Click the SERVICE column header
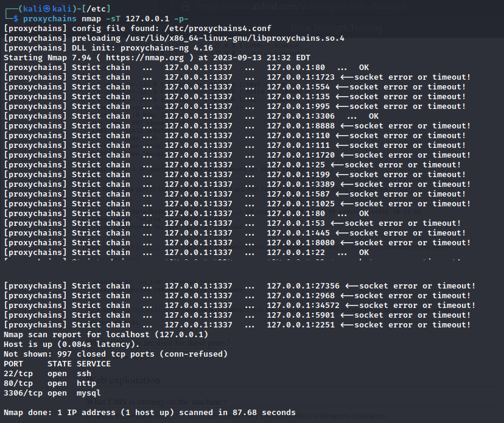Viewport: 504px width, 423px height. (94, 364)
